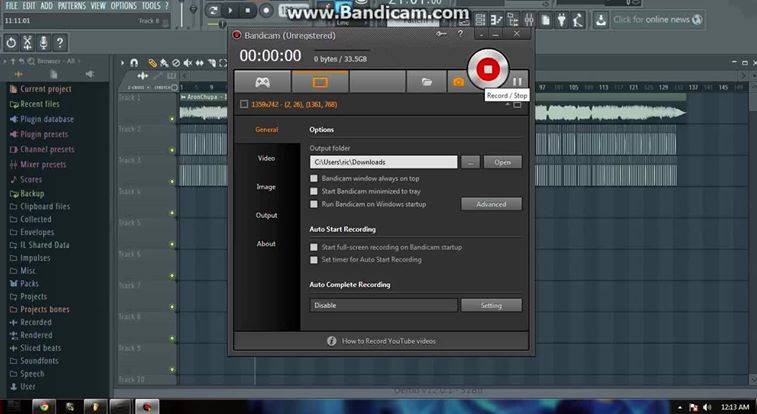Viewport: 757px width, 414px height.
Task: Select Bandicam game recording mode gamepad icon
Action: 262,83
